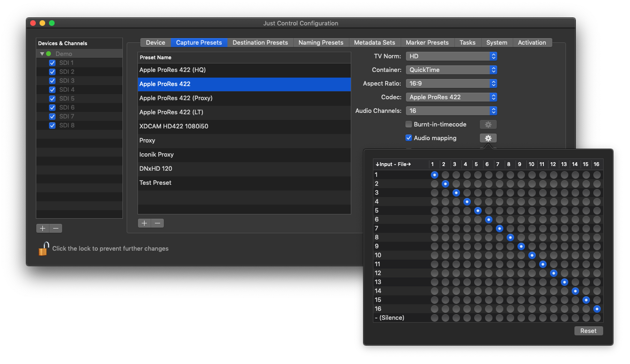The image size is (630, 364).
Task: Map Silence to file channel 1
Action: (434, 318)
